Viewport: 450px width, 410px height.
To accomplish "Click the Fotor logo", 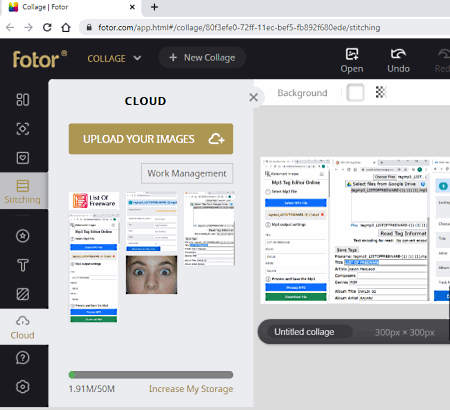I will pyautogui.click(x=39, y=59).
